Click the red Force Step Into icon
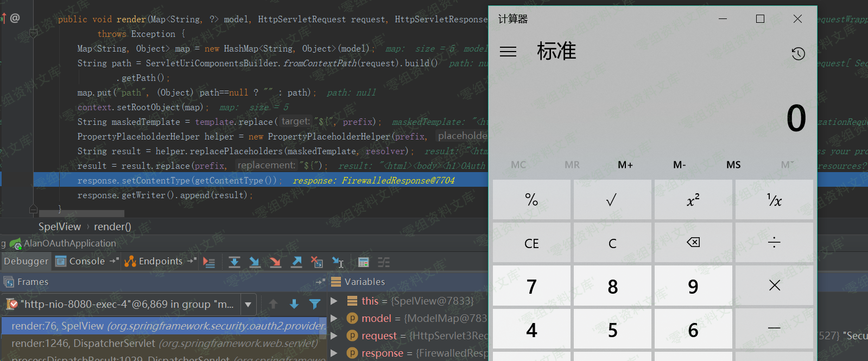868x361 pixels. click(275, 262)
